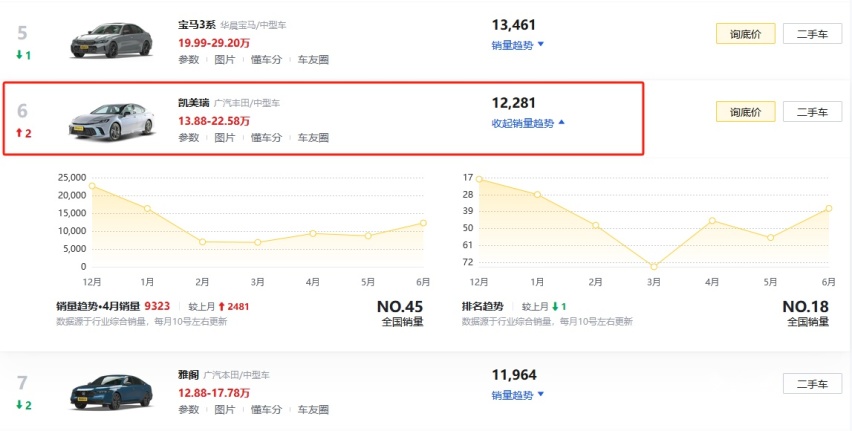Viewport: 852px width, 431px height.
Task: Open 参数 link under 宝马3系
Action: [189, 60]
